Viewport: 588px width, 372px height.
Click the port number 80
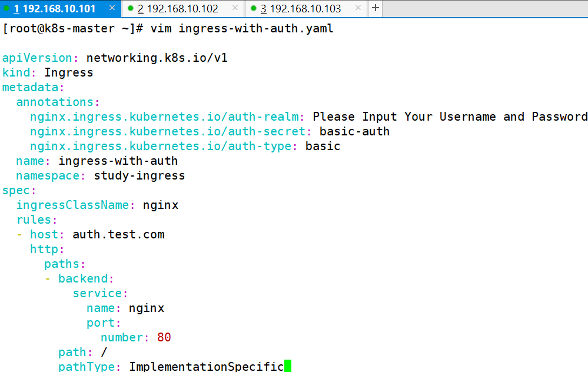pyautogui.click(x=164, y=337)
